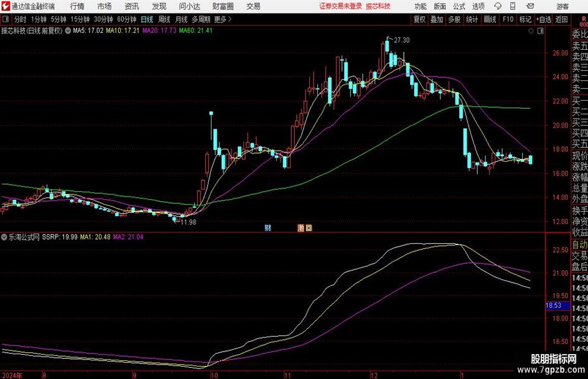Open the 公式 menu
The image size is (588, 379).
click(x=459, y=6)
